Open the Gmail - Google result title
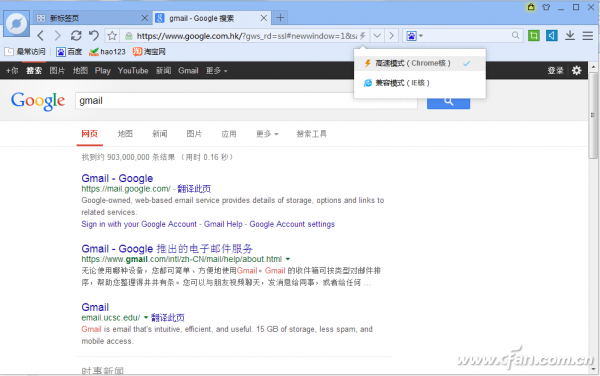Viewport: 600px width, 376px height. pyautogui.click(x=117, y=178)
